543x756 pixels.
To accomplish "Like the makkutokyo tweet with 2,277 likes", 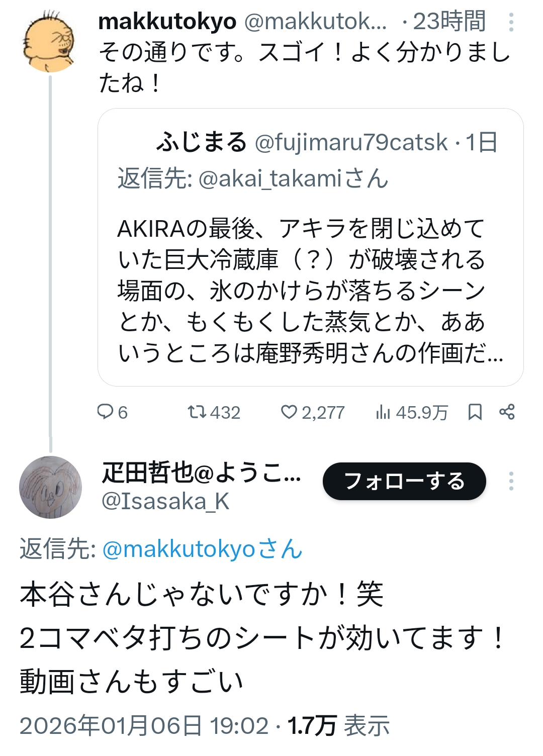I will click(x=289, y=412).
